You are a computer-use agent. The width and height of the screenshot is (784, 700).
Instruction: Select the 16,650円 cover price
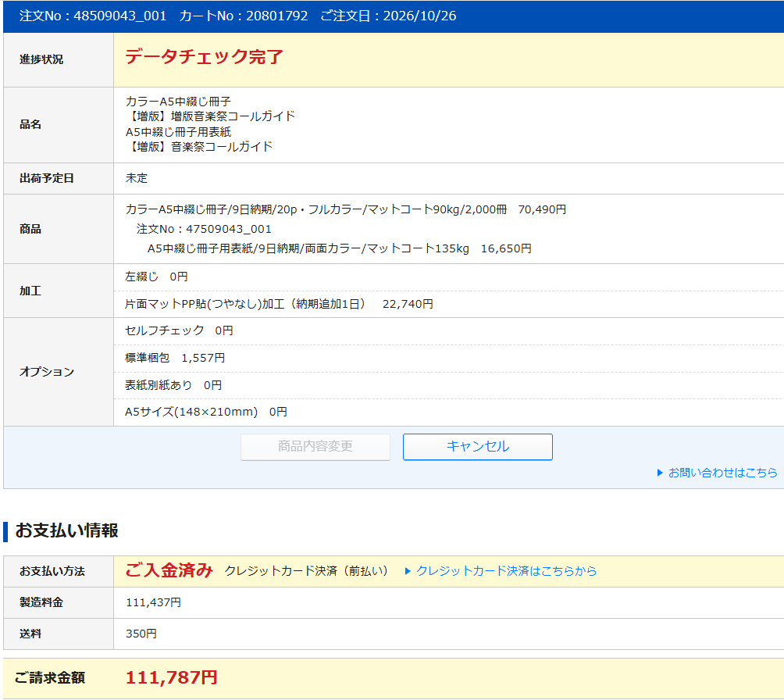506,248
